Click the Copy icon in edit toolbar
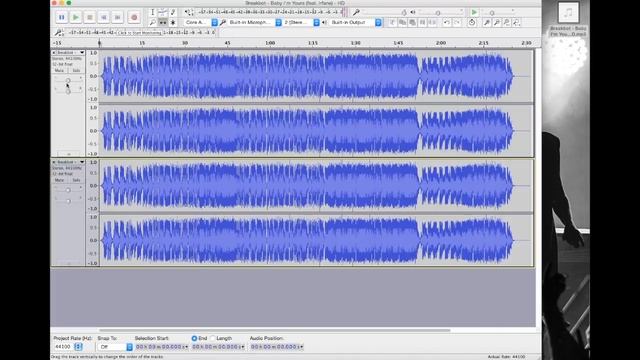This screenshot has width=640, height=360. [x=402, y=22]
